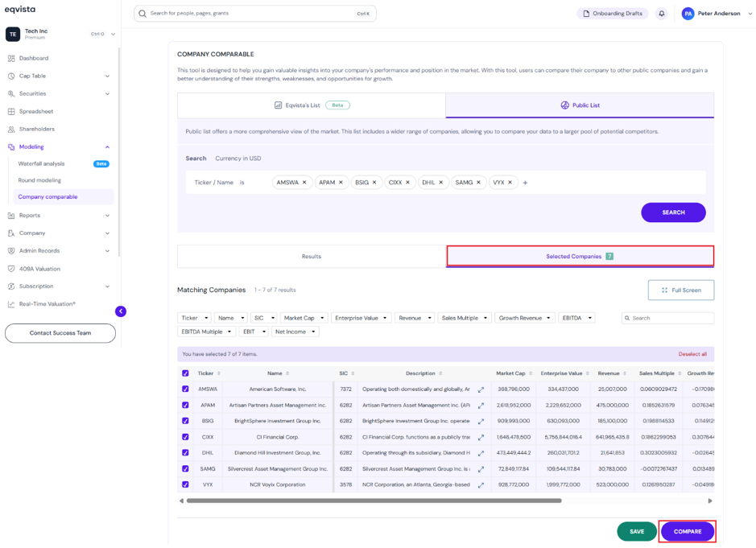Viewport: 756px width, 548px height.
Task: Open the notifications bell
Action: tap(662, 14)
